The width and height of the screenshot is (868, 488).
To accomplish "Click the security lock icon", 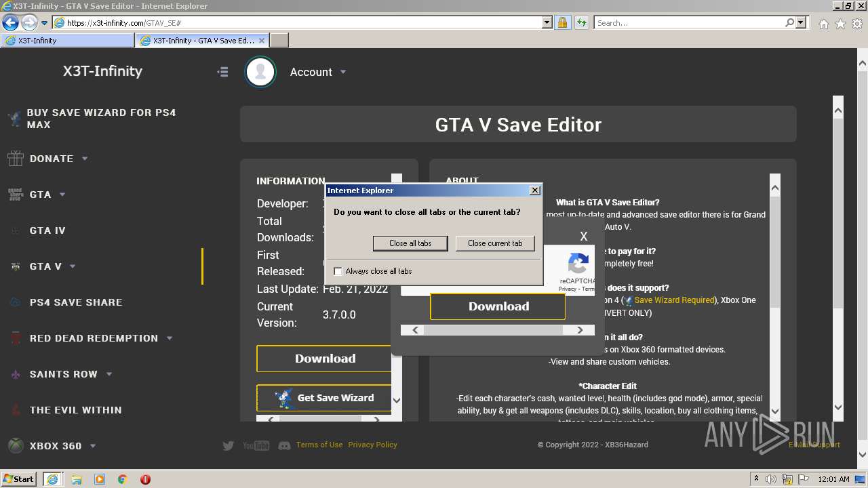I will 562,22.
